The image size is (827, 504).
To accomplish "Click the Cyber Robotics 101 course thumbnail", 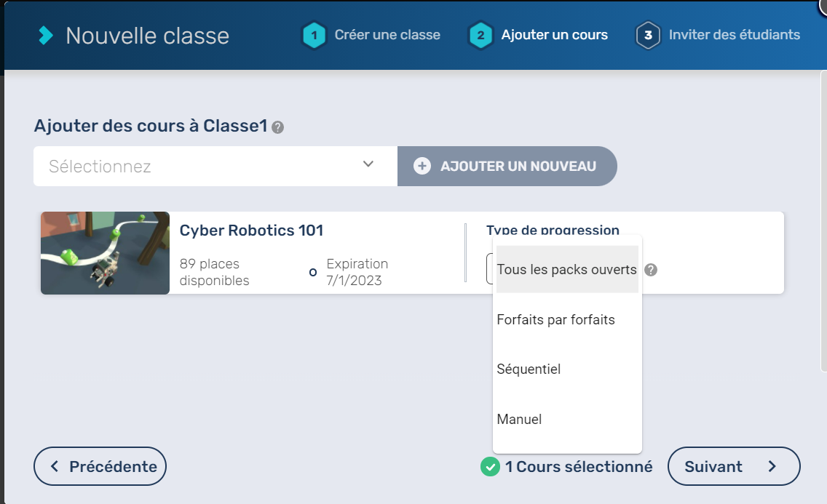I will point(105,253).
